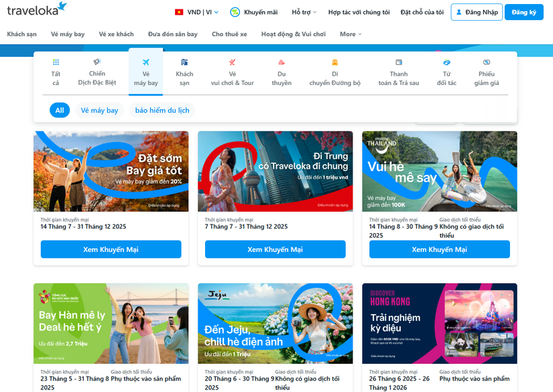This screenshot has height=392, width=553.
Task: Click the Vé vui chơi & Tour icon
Action: (x=232, y=62)
